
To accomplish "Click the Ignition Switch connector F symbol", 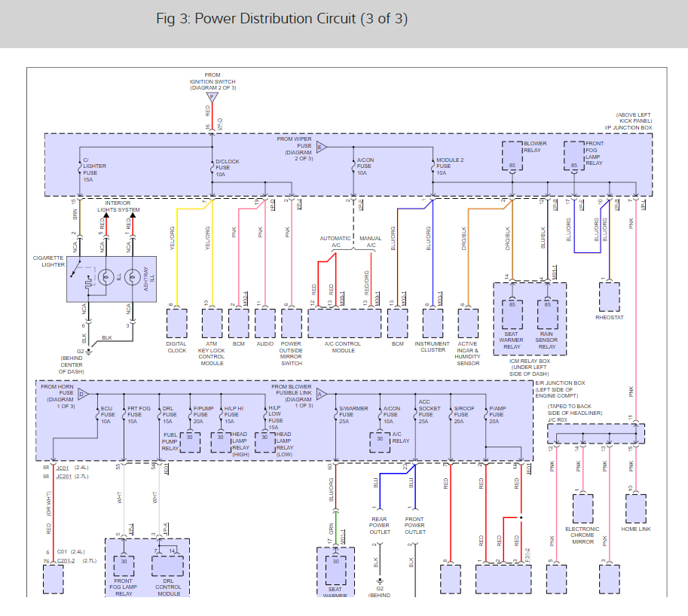I will pyautogui.click(x=212, y=98).
